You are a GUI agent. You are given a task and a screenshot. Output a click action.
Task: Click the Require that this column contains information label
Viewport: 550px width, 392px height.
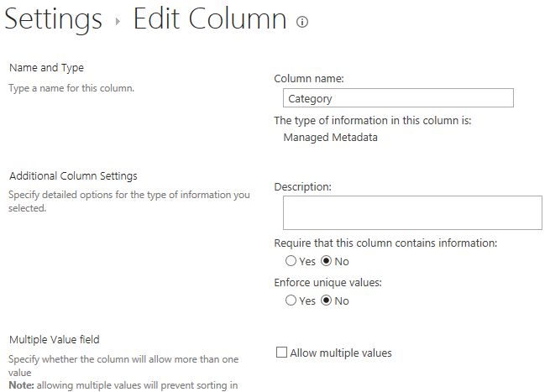tap(385, 243)
